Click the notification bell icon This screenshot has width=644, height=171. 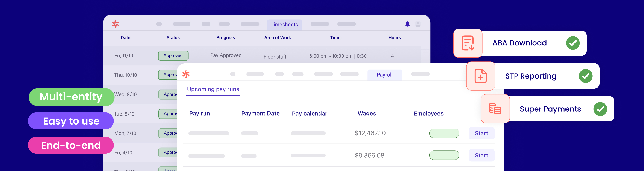pos(407,24)
